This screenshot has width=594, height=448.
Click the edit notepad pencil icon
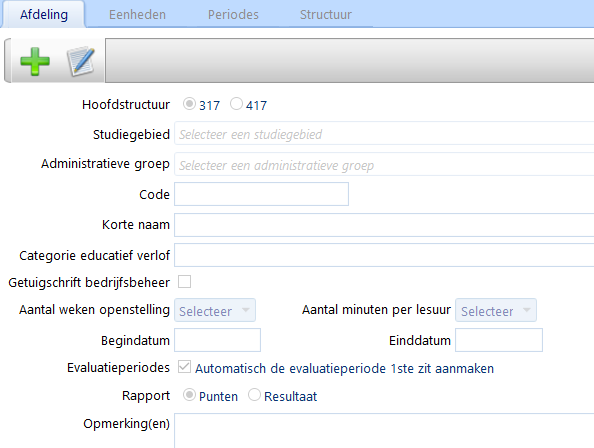pos(81,61)
